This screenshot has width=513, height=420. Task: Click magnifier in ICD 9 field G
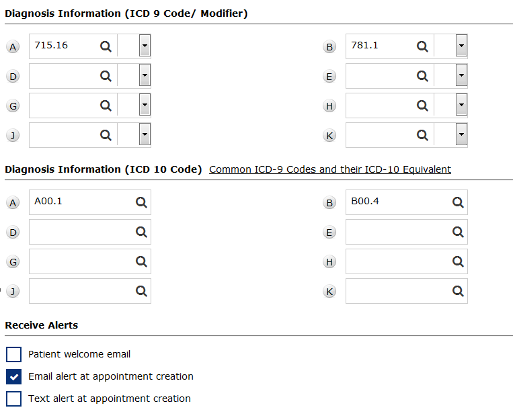coord(106,106)
